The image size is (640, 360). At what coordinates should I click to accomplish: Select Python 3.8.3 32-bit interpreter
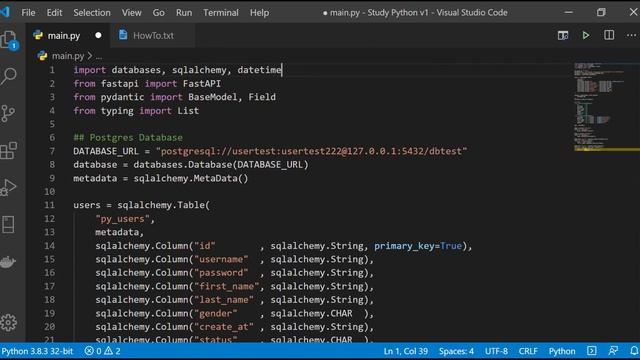pyautogui.click(x=37, y=351)
